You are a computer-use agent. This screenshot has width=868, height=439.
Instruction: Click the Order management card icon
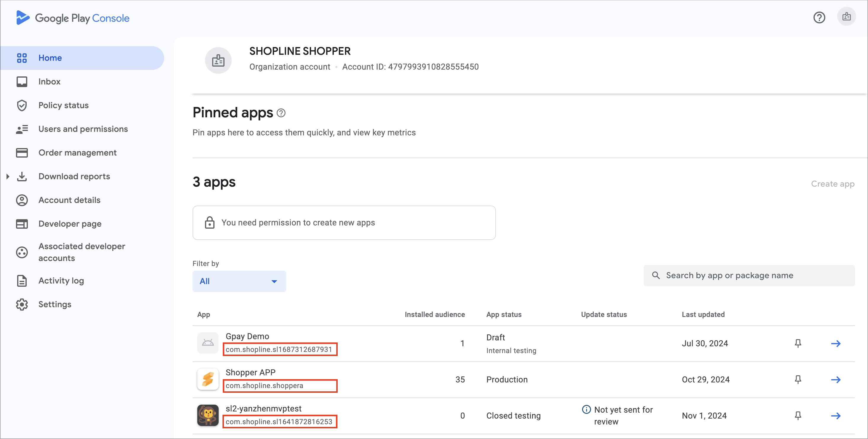click(22, 153)
